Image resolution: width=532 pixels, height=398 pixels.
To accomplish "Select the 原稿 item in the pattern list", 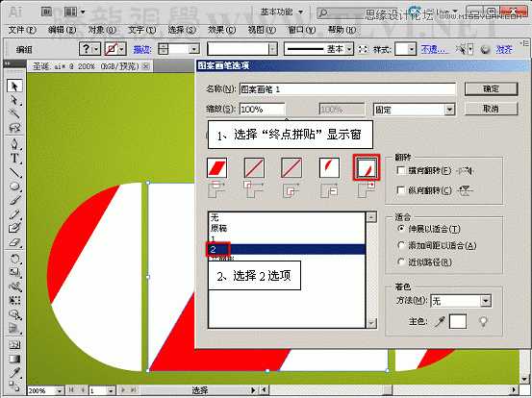I will (x=287, y=228).
